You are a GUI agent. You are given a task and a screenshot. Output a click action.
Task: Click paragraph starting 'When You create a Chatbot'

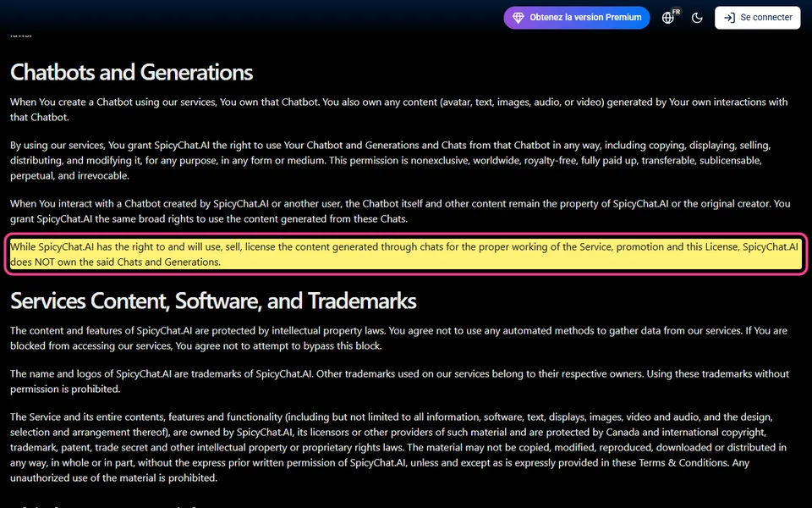point(398,109)
